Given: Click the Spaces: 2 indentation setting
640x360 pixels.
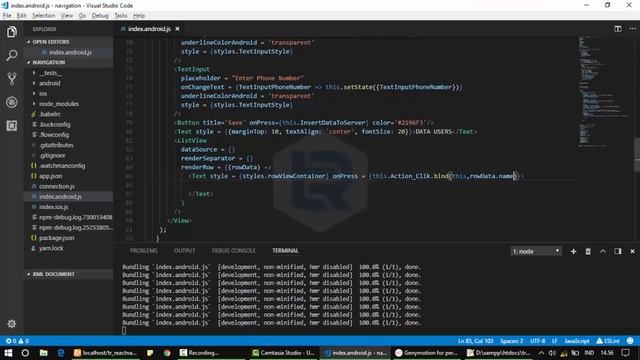Looking at the screenshot, I should pos(511,341).
